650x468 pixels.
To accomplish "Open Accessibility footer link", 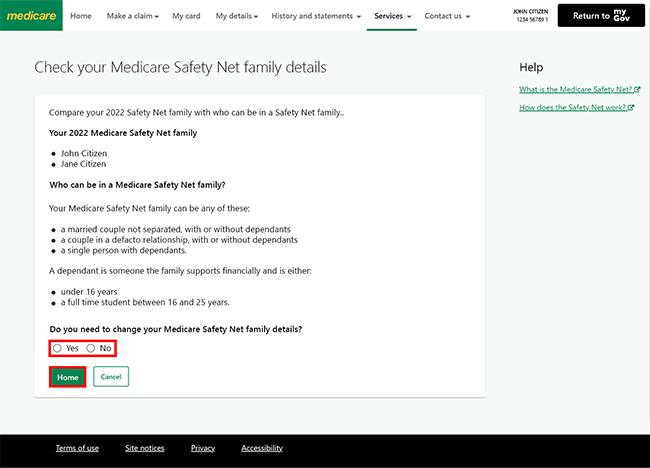I will pos(262,448).
